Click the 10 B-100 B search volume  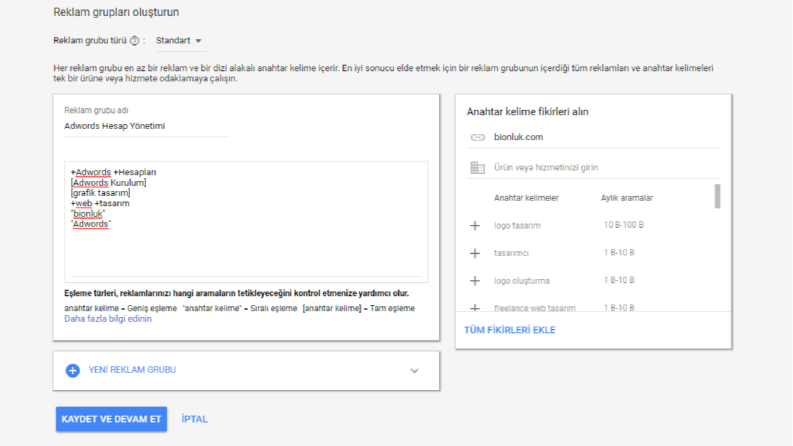(624, 225)
